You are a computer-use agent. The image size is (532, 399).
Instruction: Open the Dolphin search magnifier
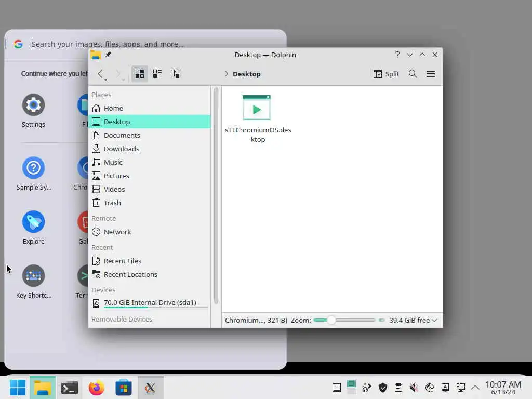(413, 74)
